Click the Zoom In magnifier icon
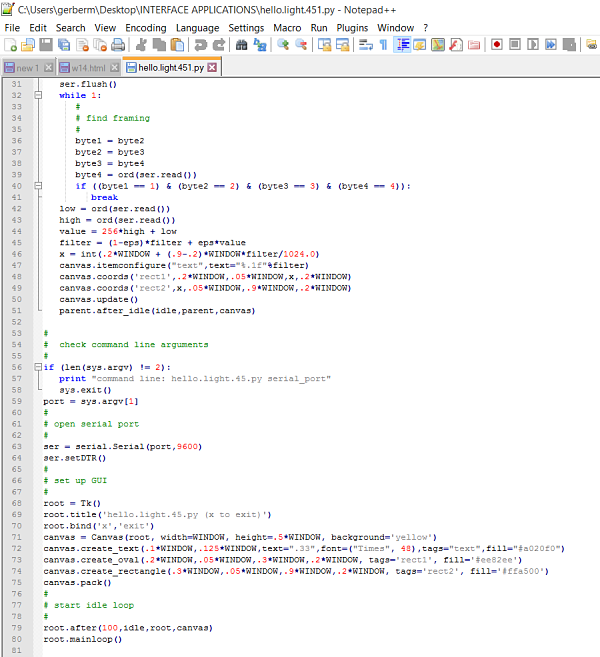600x657 pixels. (x=283, y=44)
